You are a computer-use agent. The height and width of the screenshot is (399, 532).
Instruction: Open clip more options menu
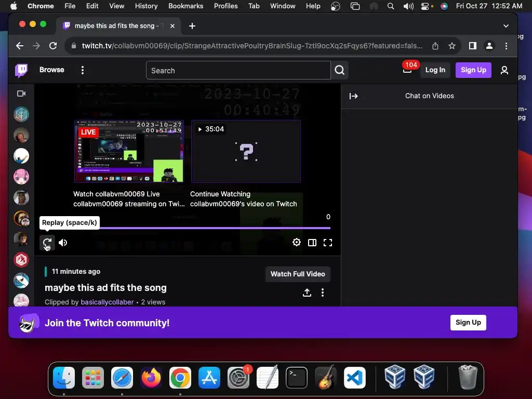[323, 292]
